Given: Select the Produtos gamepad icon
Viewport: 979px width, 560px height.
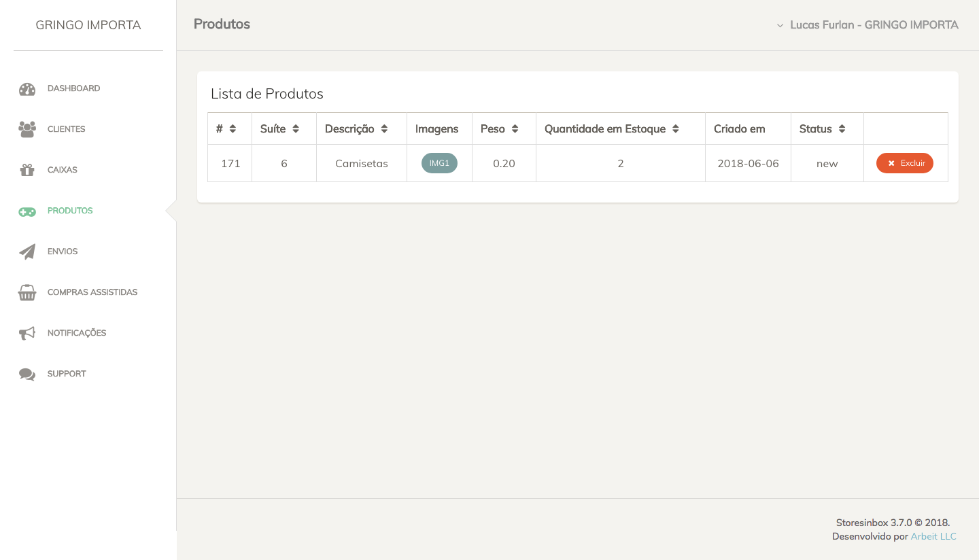Looking at the screenshot, I should point(27,212).
